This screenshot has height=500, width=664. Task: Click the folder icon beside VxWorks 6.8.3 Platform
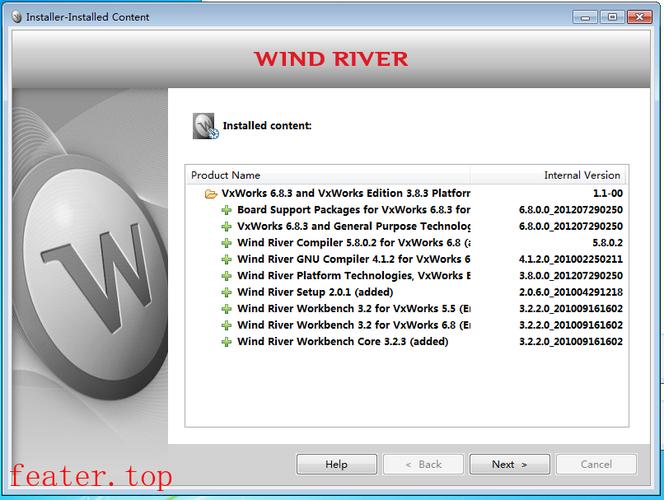211,193
